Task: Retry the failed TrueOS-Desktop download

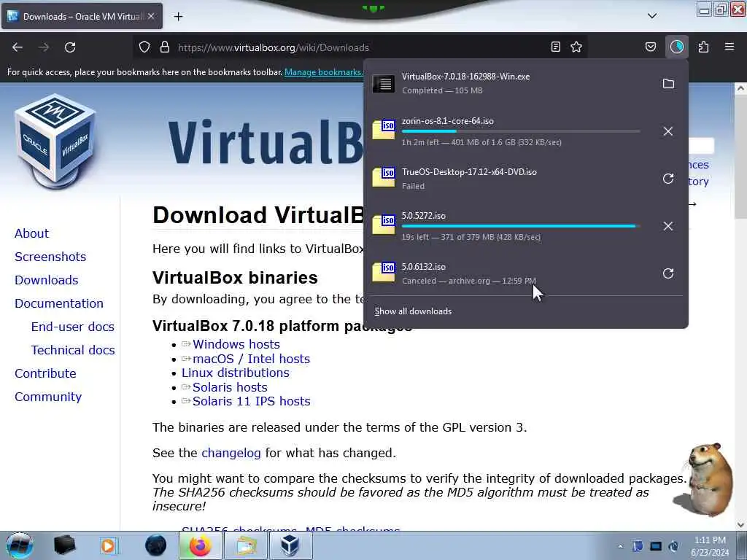Action: pos(668,179)
